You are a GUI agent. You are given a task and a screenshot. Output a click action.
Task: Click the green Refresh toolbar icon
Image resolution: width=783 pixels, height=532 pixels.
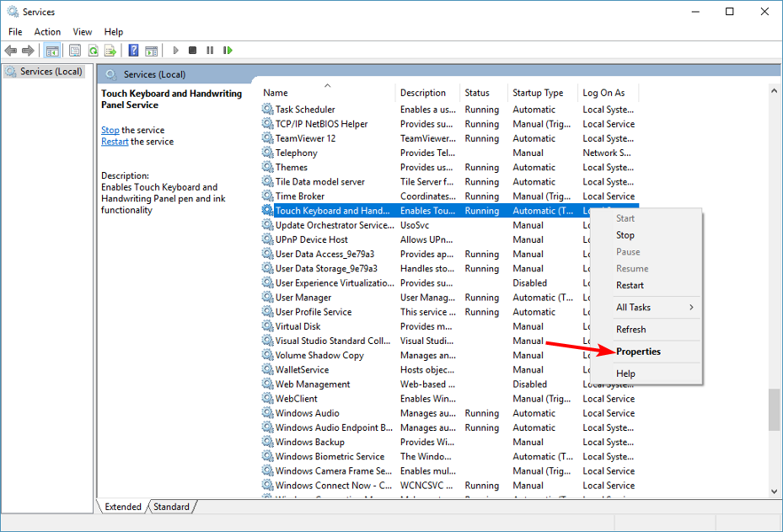coord(93,51)
